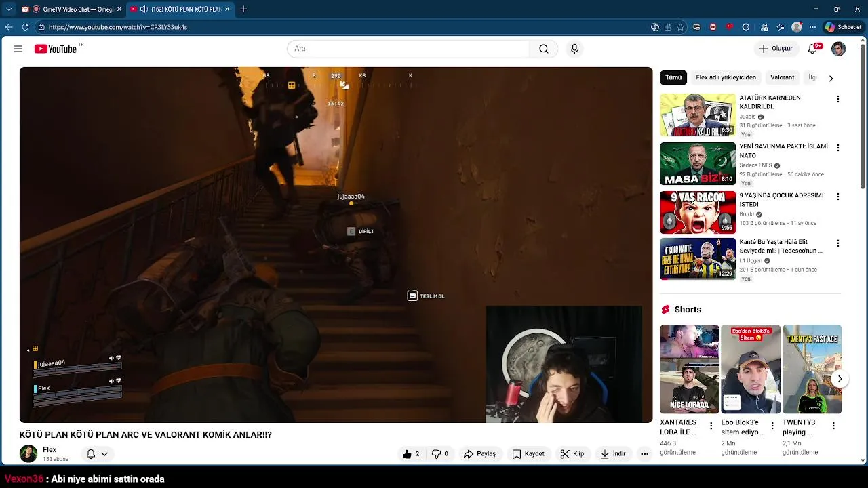The image size is (868, 488).
Task: Reload the current page
Action: click(25, 27)
